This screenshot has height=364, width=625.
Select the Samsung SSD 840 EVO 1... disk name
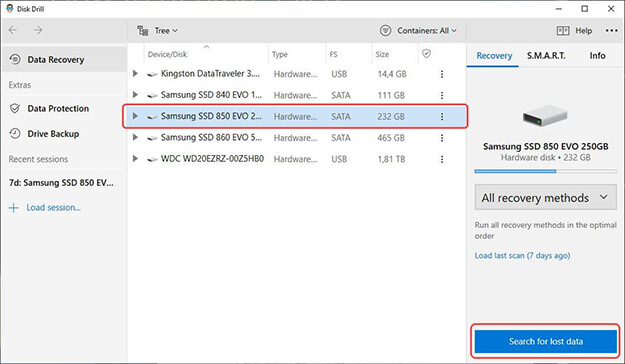211,95
